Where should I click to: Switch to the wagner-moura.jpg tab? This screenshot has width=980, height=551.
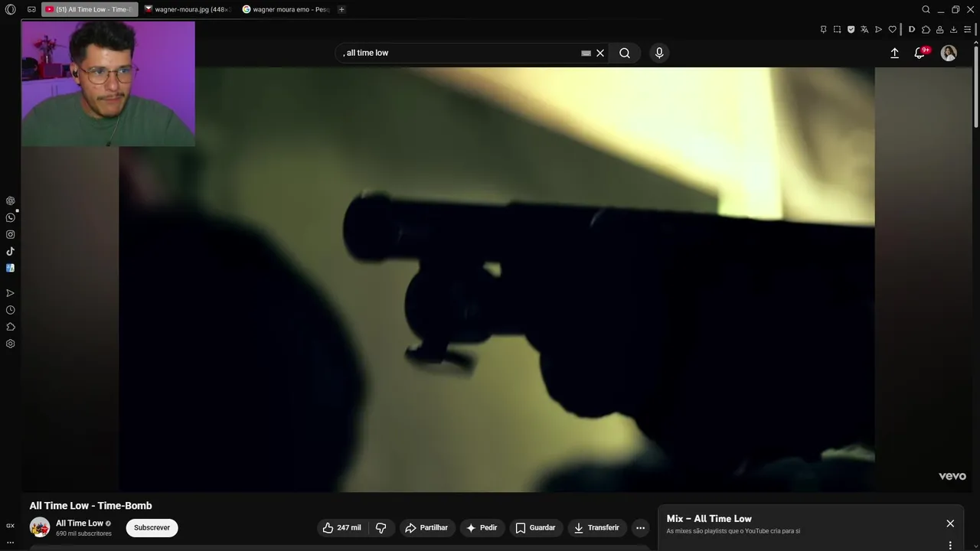(x=187, y=9)
